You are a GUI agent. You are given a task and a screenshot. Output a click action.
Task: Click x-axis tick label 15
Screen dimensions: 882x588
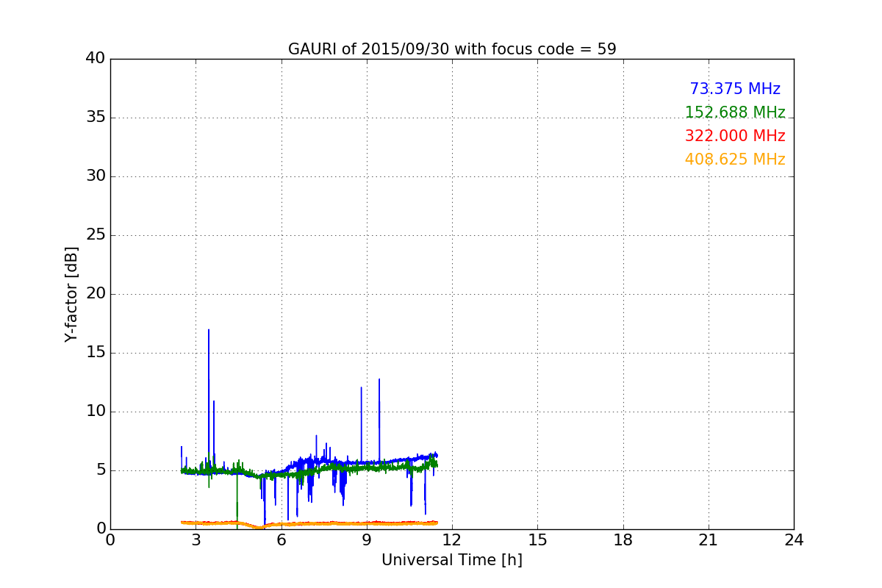[x=537, y=540]
